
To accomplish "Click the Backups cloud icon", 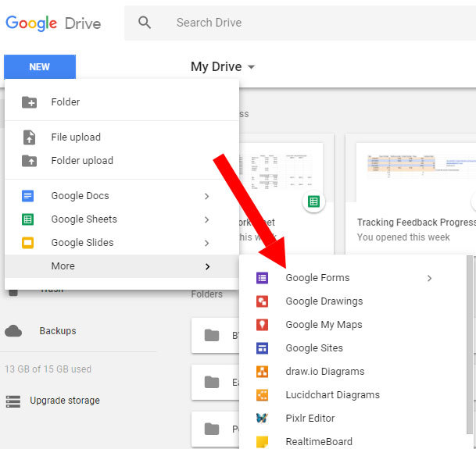I will coord(13,331).
